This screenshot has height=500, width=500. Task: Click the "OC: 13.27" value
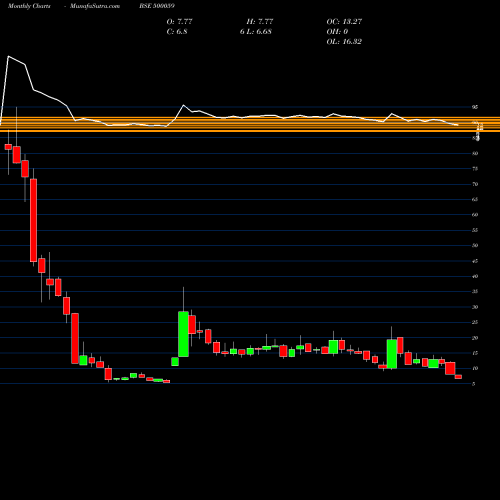[344, 22]
